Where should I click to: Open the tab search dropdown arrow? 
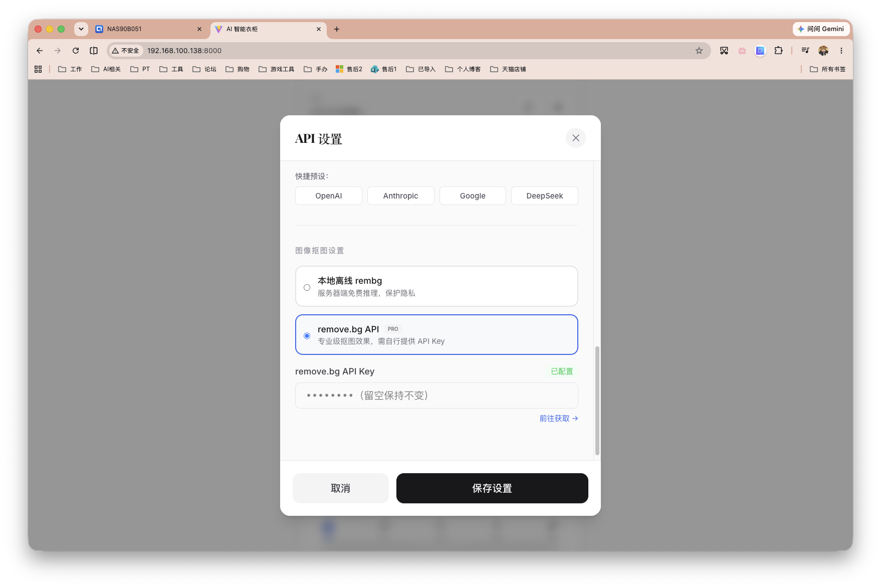click(x=81, y=29)
